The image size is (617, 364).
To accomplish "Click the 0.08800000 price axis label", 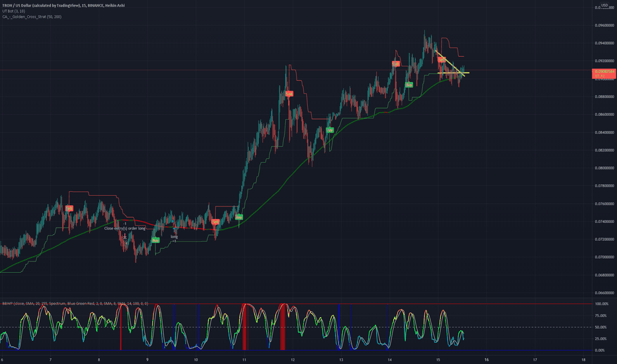I will 604,97.
